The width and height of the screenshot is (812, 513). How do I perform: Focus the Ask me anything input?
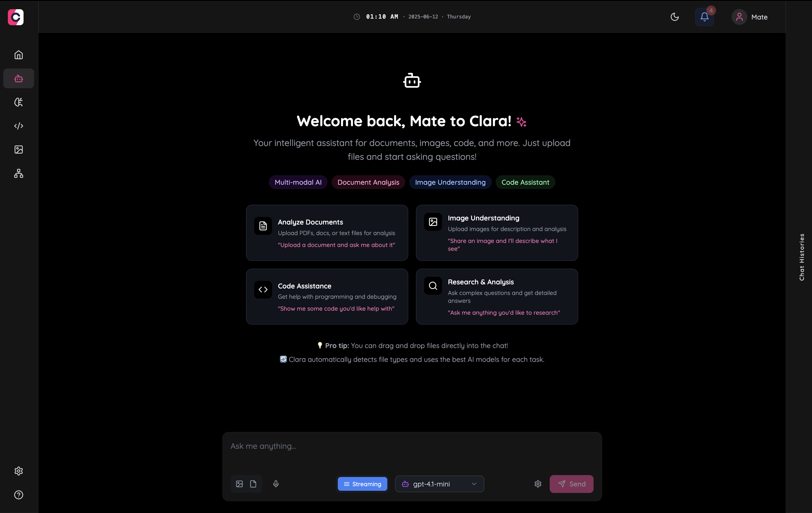(x=411, y=447)
